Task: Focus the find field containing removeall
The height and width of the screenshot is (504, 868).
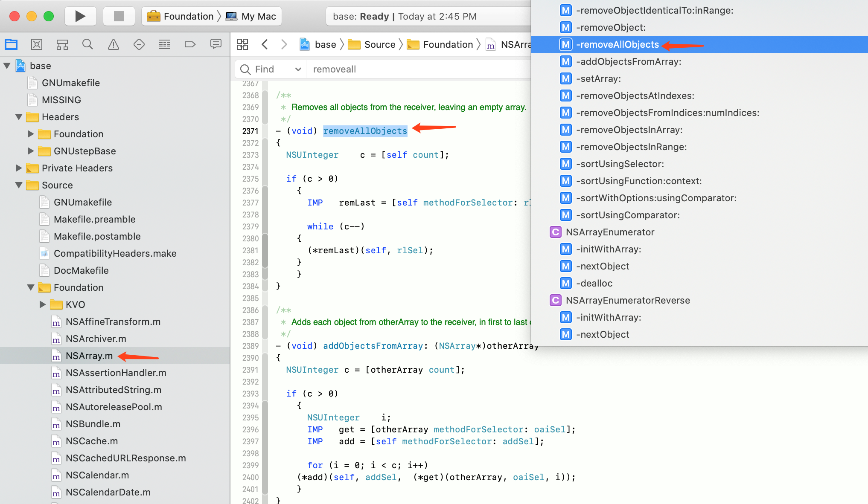Action: point(418,69)
